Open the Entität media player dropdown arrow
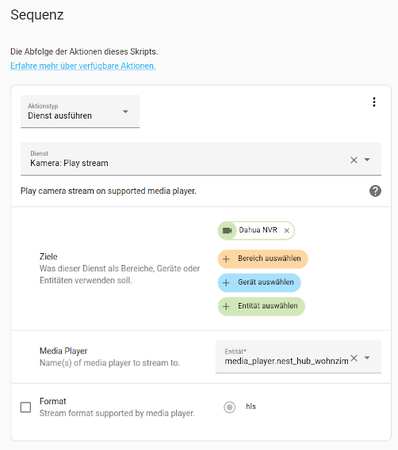Screen dimensions: 398x450 pyautogui.click(x=367, y=358)
